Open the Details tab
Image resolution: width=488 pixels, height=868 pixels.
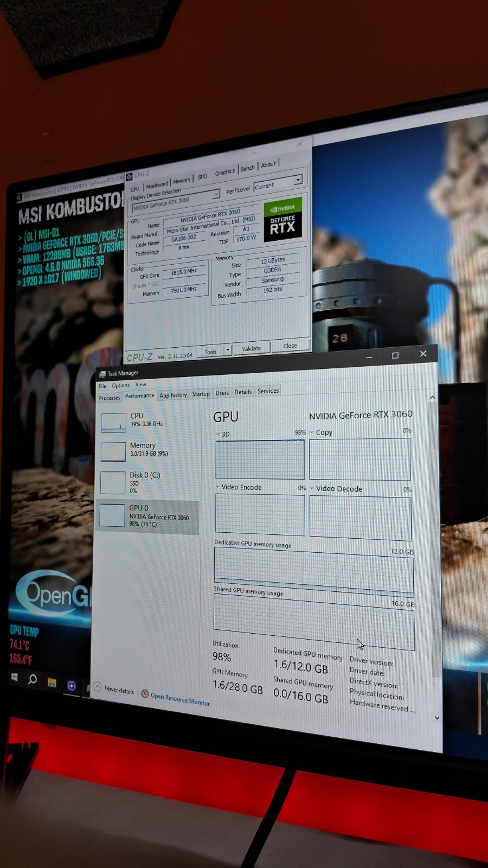243,392
